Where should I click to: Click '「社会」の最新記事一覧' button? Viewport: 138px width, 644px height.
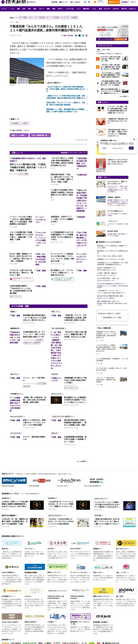[40, 135]
